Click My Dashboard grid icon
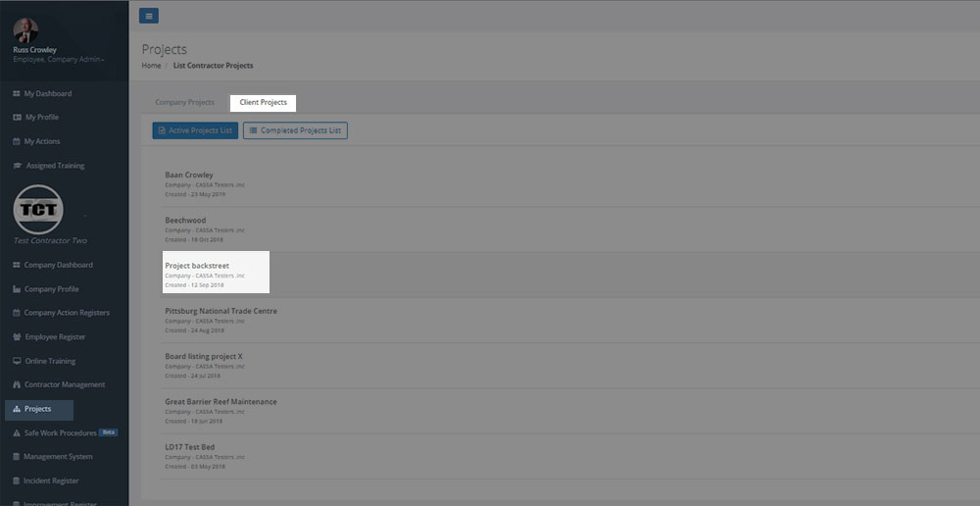The width and height of the screenshot is (980, 506). [x=17, y=94]
